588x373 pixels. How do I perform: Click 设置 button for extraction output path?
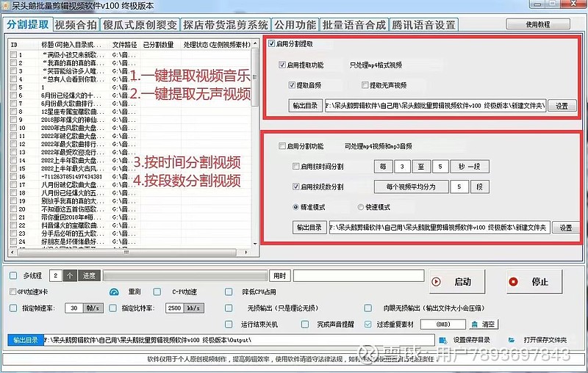pos(562,106)
